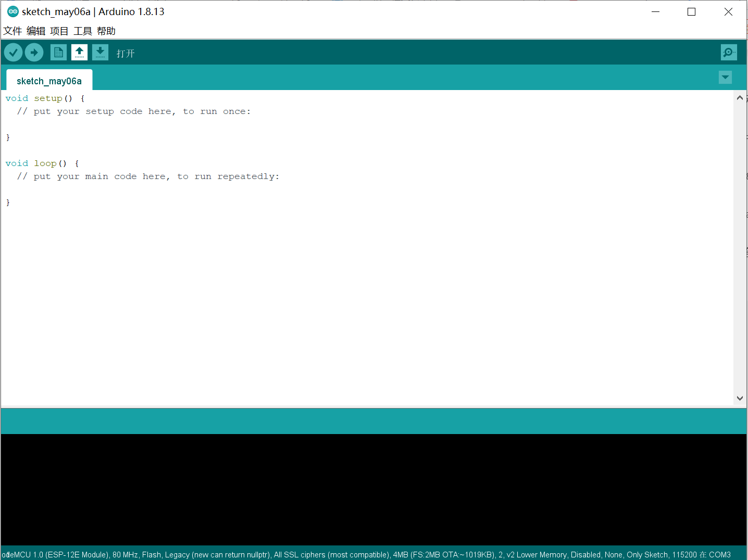Save sketch with the down-arrow icon

coord(100,52)
